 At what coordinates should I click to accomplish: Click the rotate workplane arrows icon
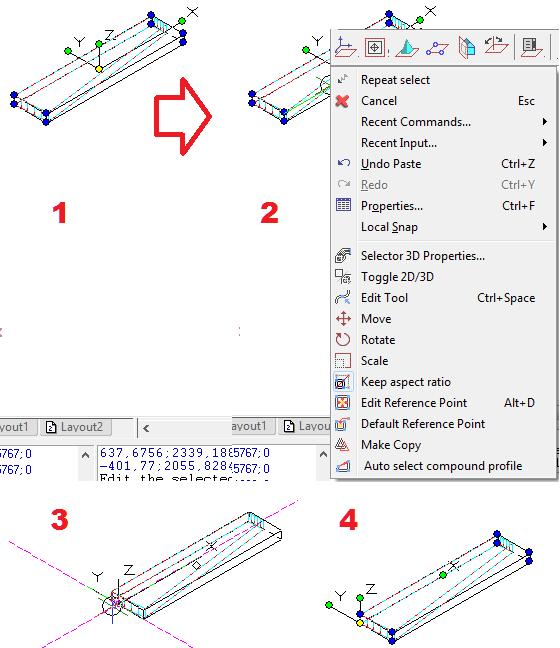(496, 45)
